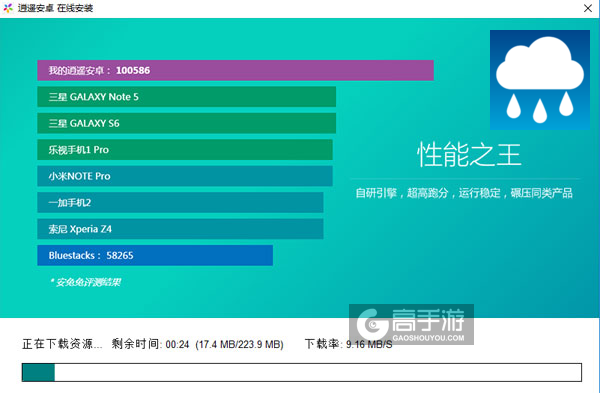Click the download progress bar
600x393 pixels.
(302, 372)
